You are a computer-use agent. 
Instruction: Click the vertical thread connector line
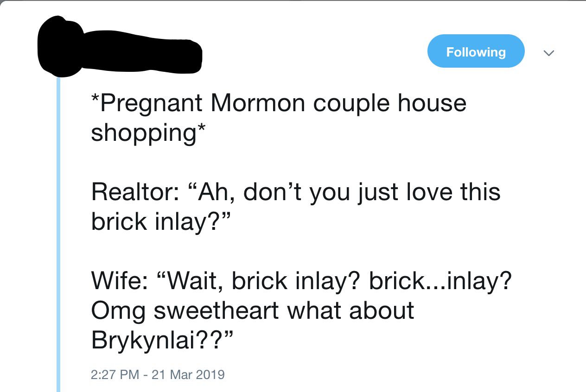pos(57,232)
